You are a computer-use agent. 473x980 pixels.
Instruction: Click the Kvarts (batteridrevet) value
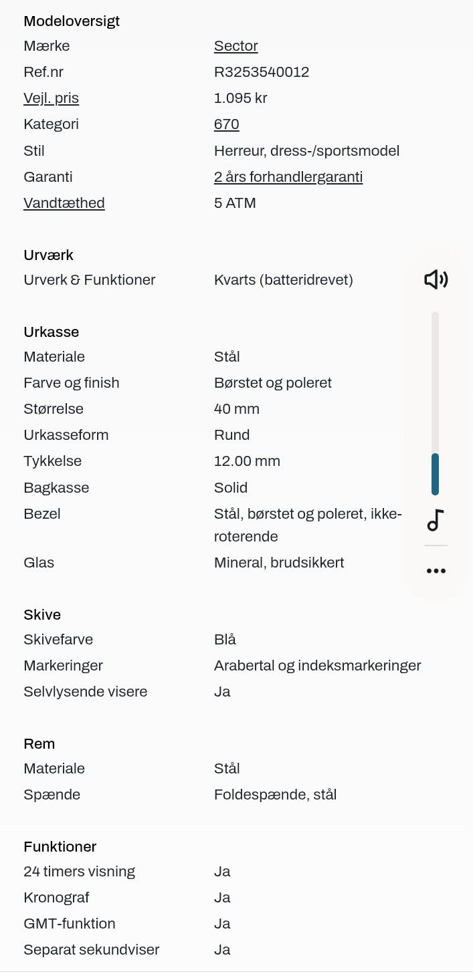[x=284, y=280]
